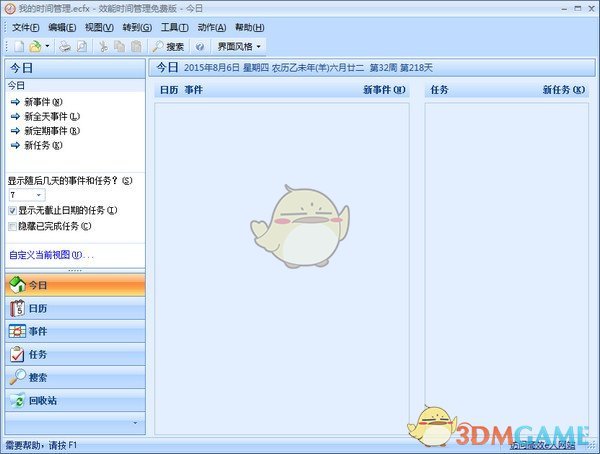This screenshot has width=600, height=454.
Task: Open the 动作(A) menu
Action: (212, 28)
